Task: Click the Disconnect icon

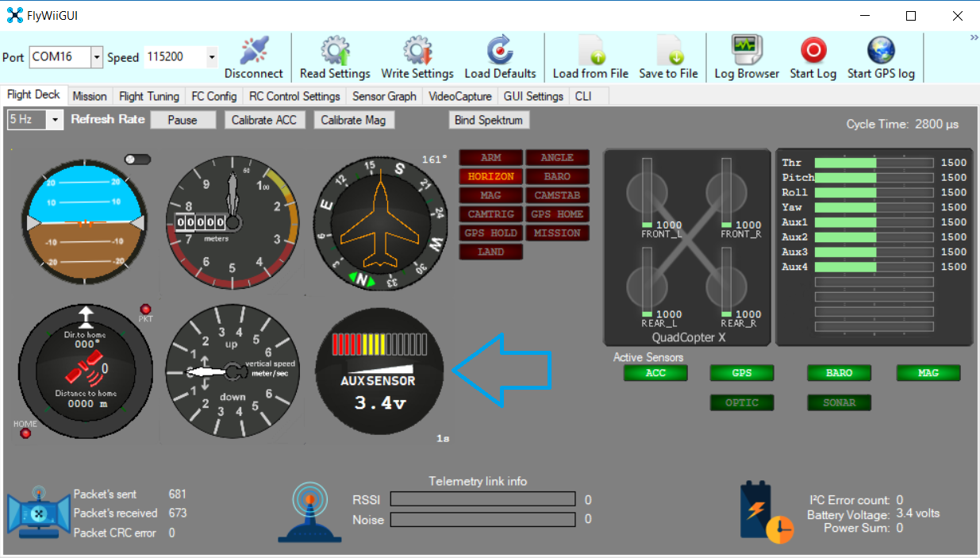Action: pyautogui.click(x=254, y=50)
